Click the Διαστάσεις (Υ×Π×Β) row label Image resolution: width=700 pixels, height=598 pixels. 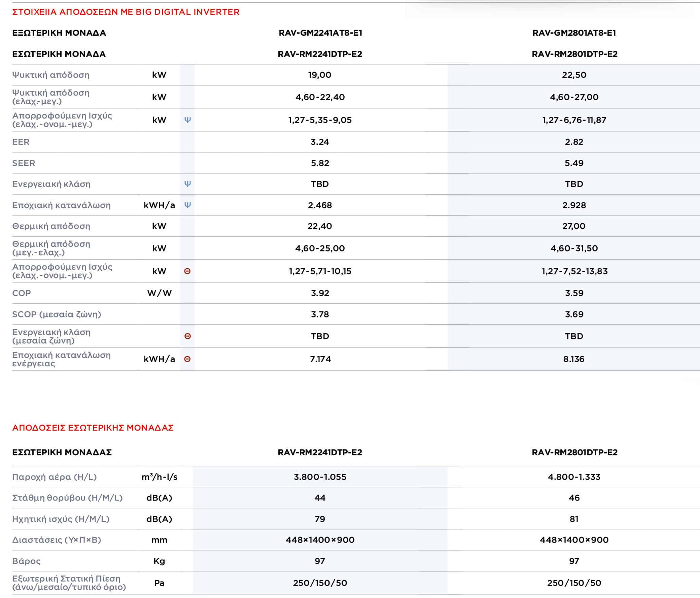click(57, 540)
